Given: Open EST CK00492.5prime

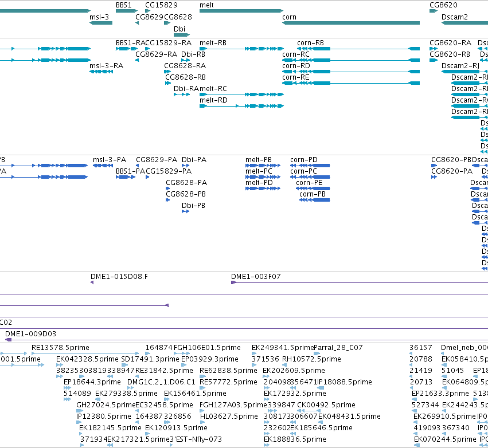Looking at the screenshot, I should coord(326,405).
